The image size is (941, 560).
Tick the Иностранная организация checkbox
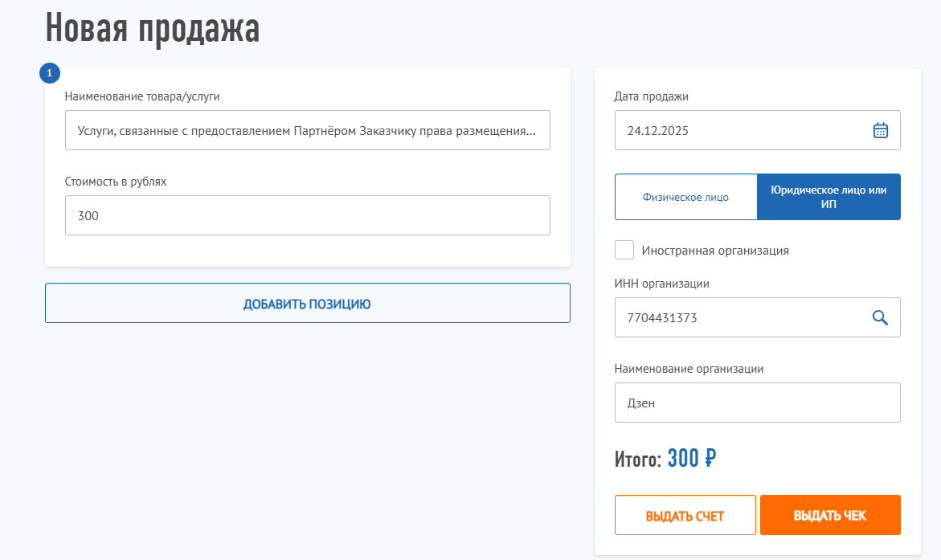[x=624, y=250]
